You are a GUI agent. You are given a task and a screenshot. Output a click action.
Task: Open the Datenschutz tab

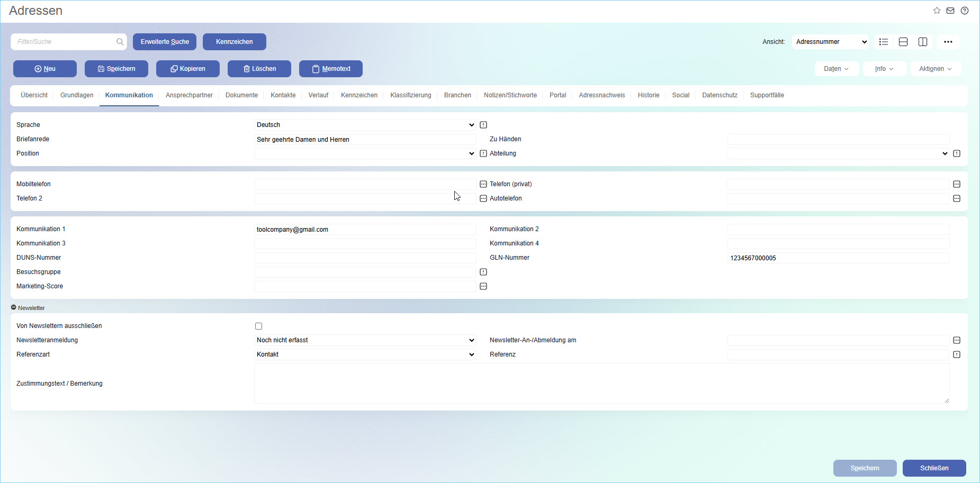coord(720,95)
